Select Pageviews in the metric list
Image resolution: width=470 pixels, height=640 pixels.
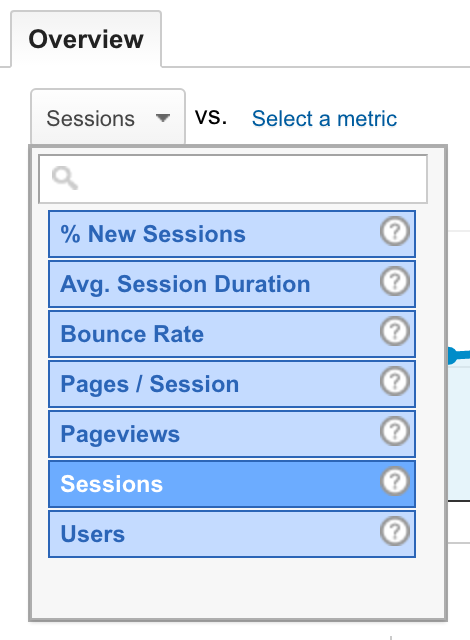point(232,434)
